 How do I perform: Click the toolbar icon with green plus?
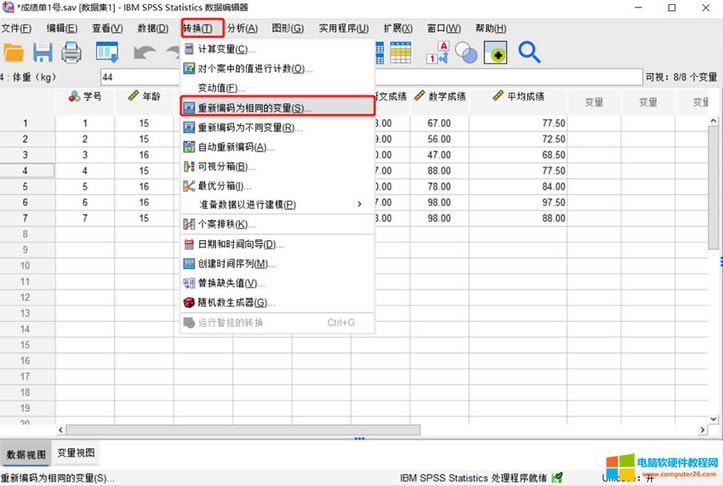coord(495,53)
